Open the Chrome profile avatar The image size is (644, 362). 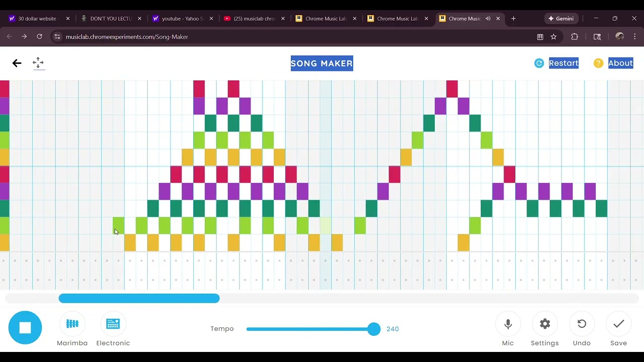620,37
